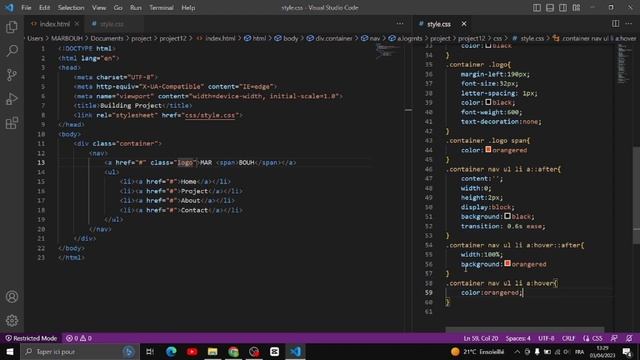Open the File menu
640x360 pixels.
coord(26,8)
